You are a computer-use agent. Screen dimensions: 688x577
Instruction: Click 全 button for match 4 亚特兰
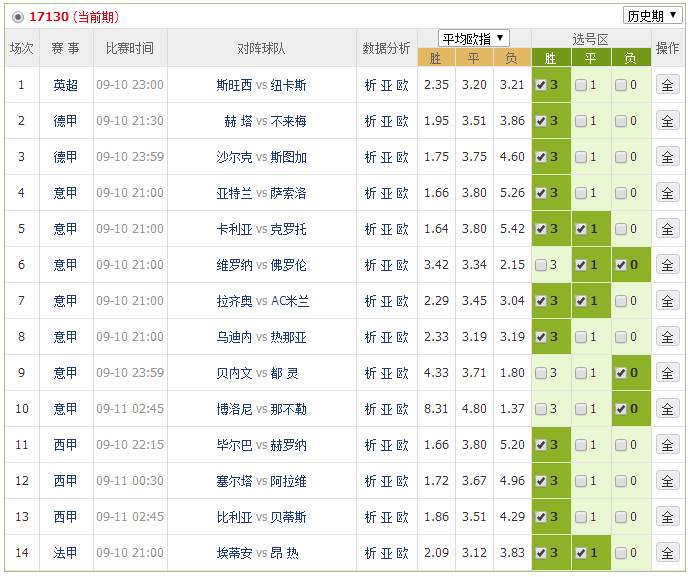(667, 193)
